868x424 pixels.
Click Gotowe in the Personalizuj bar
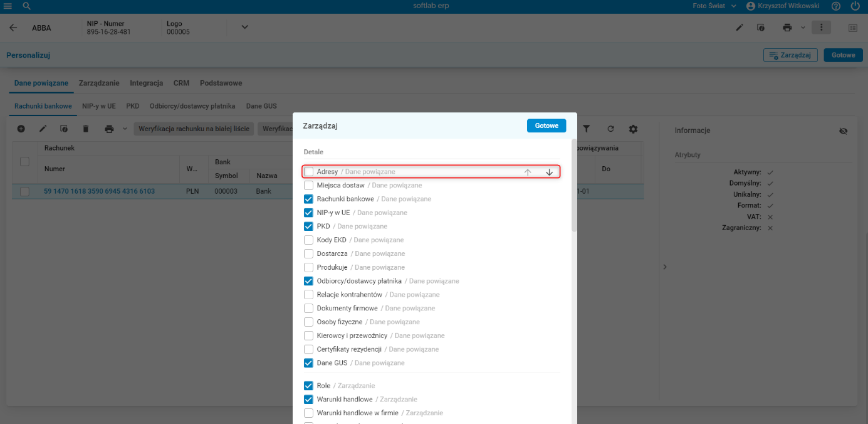pyautogui.click(x=843, y=55)
